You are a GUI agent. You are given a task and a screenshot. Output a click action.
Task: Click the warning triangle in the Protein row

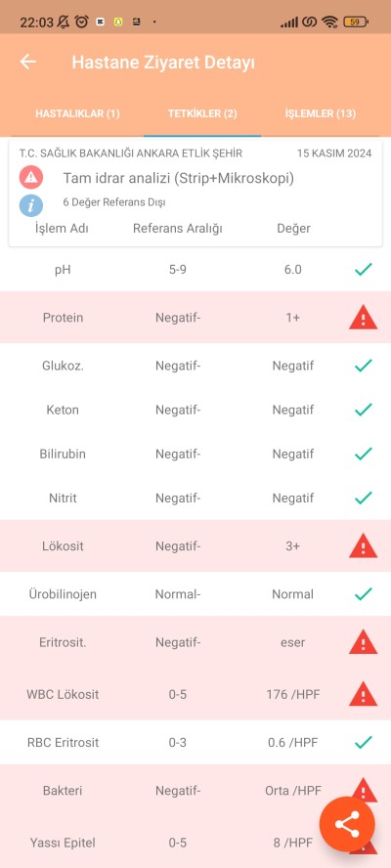(363, 318)
